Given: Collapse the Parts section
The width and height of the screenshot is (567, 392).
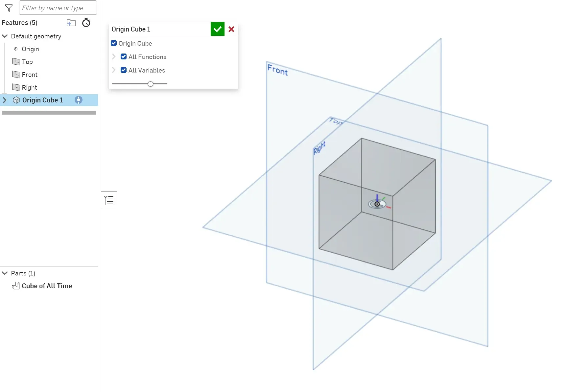Looking at the screenshot, I should [x=4, y=273].
